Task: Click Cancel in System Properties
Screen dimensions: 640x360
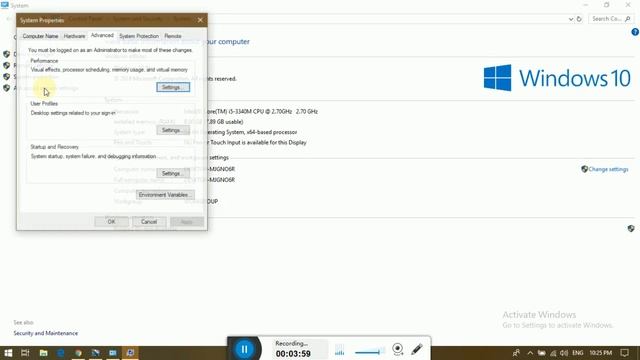Action: (x=149, y=222)
